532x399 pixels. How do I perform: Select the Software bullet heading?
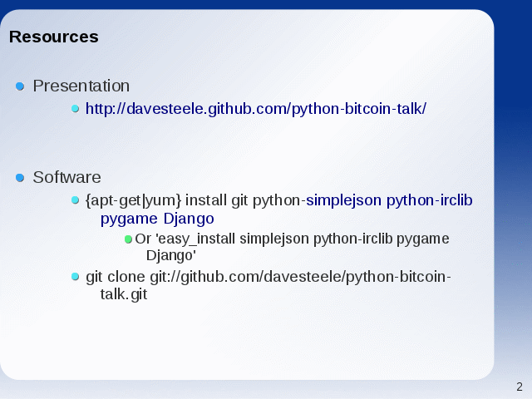(x=66, y=177)
